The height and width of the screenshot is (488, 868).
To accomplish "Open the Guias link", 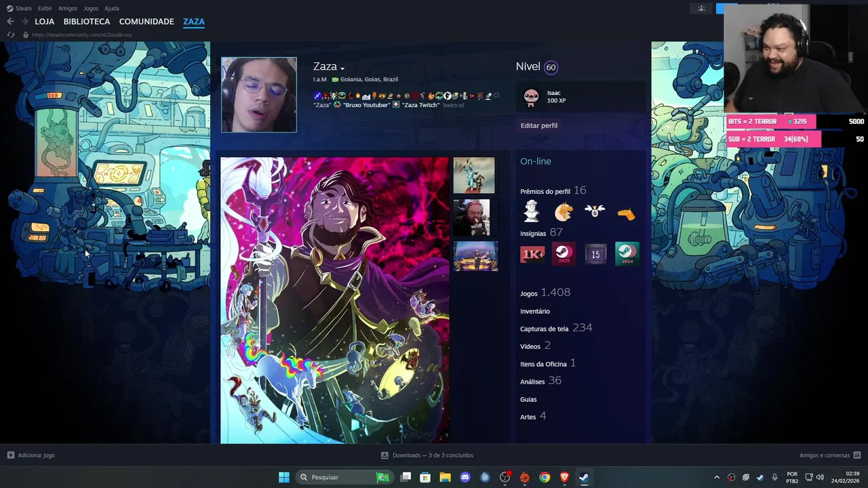I will click(528, 399).
